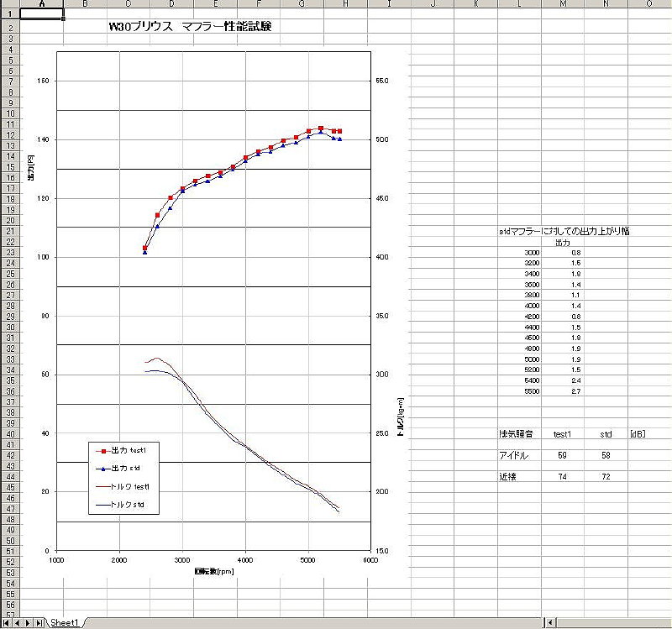Switch to the Sheet1 tab
This screenshot has width=672, height=629.
(65, 622)
